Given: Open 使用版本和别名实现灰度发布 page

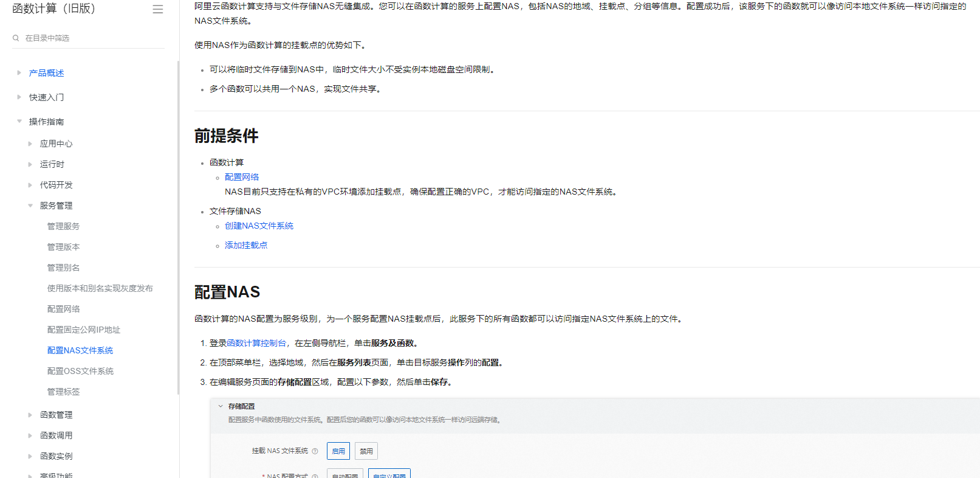Looking at the screenshot, I should point(100,288).
